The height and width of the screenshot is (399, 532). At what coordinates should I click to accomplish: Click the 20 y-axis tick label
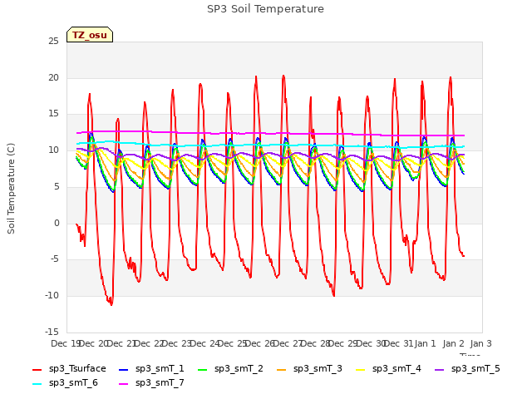pos(53,77)
